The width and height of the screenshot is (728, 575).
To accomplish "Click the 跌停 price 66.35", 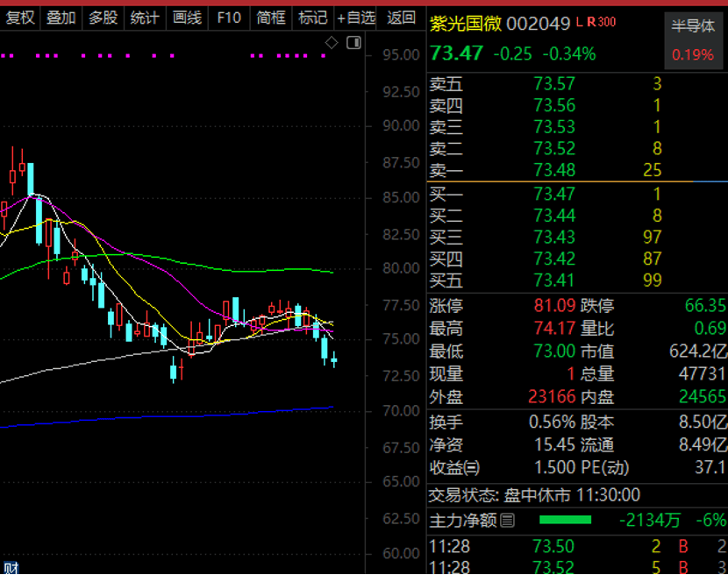I will (x=706, y=305).
